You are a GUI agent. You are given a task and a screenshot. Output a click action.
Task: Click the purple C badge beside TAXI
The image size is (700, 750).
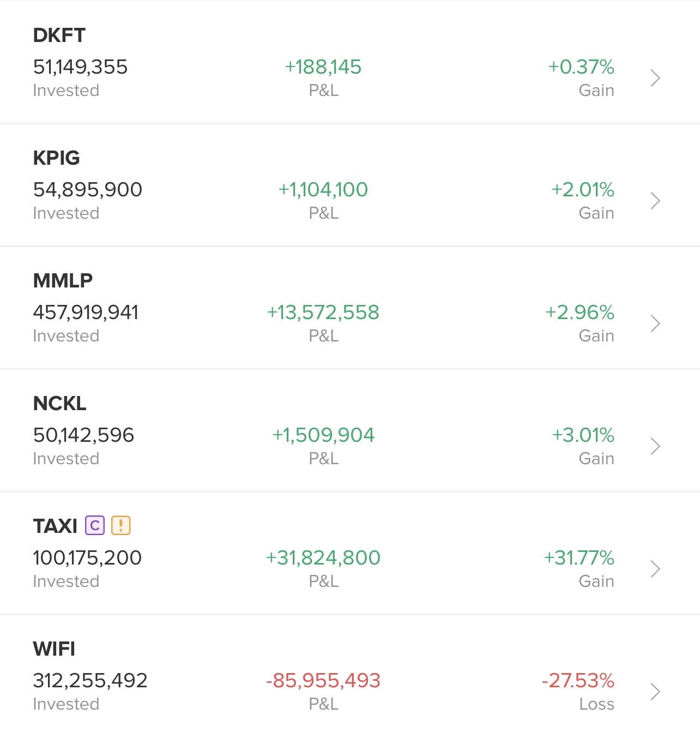pyautogui.click(x=95, y=525)
